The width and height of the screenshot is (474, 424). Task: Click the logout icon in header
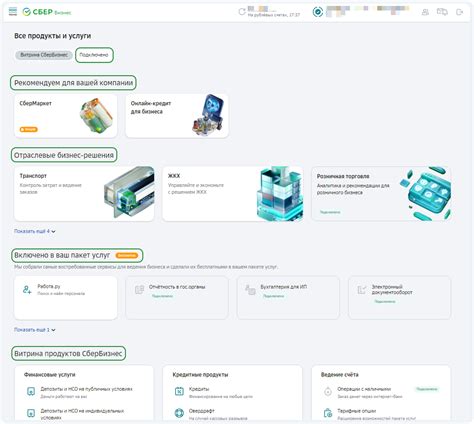(x=460, y=12)
